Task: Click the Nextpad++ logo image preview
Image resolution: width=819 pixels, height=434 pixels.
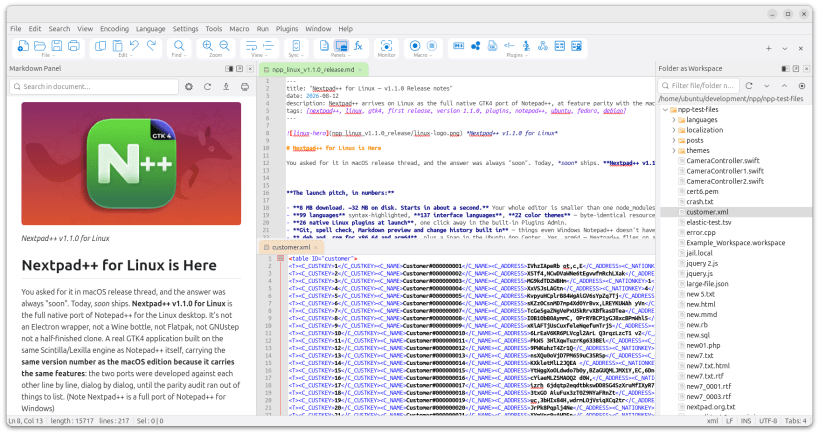Action: (x=131, y=163)
